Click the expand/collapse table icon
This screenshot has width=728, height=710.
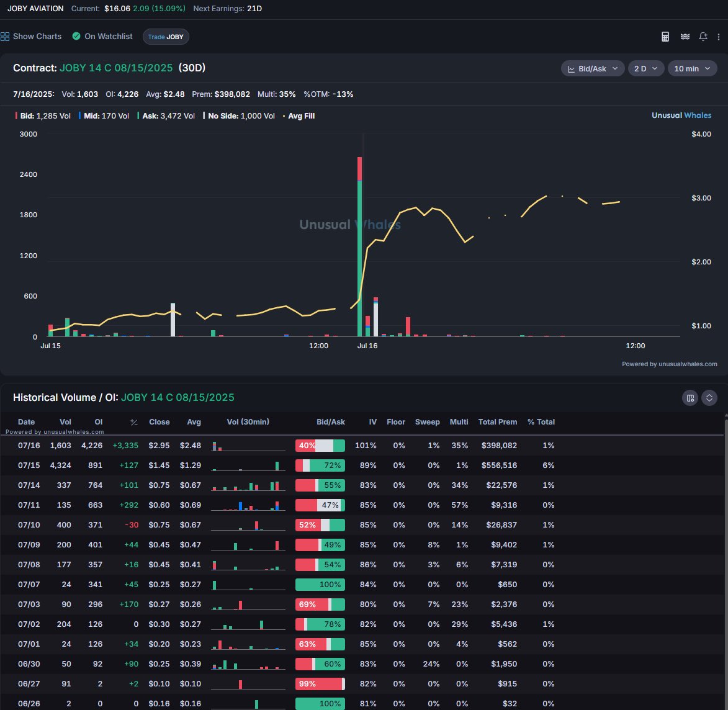(x=709, y=398)
